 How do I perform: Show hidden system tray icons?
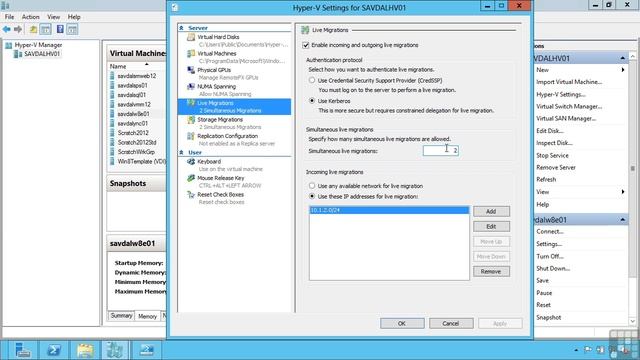tap(576, 350)
